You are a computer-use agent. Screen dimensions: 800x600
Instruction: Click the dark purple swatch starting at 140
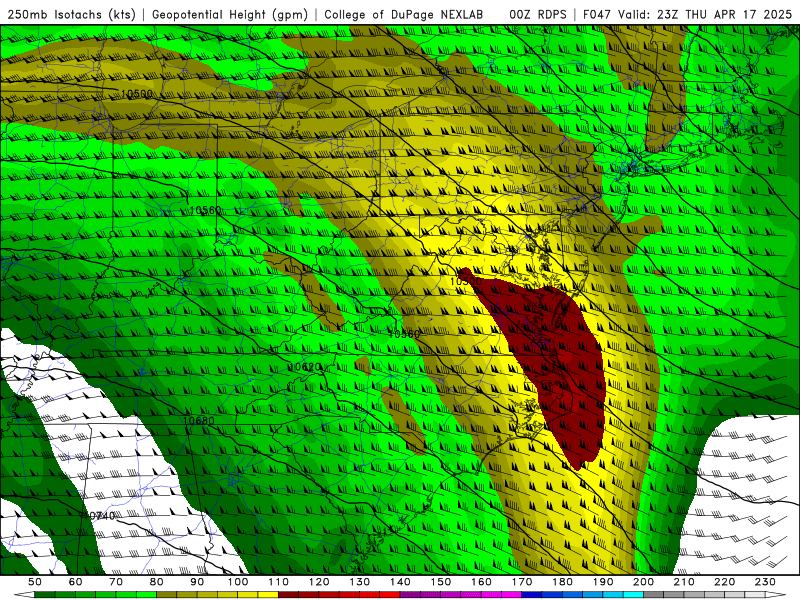[410, 595]
